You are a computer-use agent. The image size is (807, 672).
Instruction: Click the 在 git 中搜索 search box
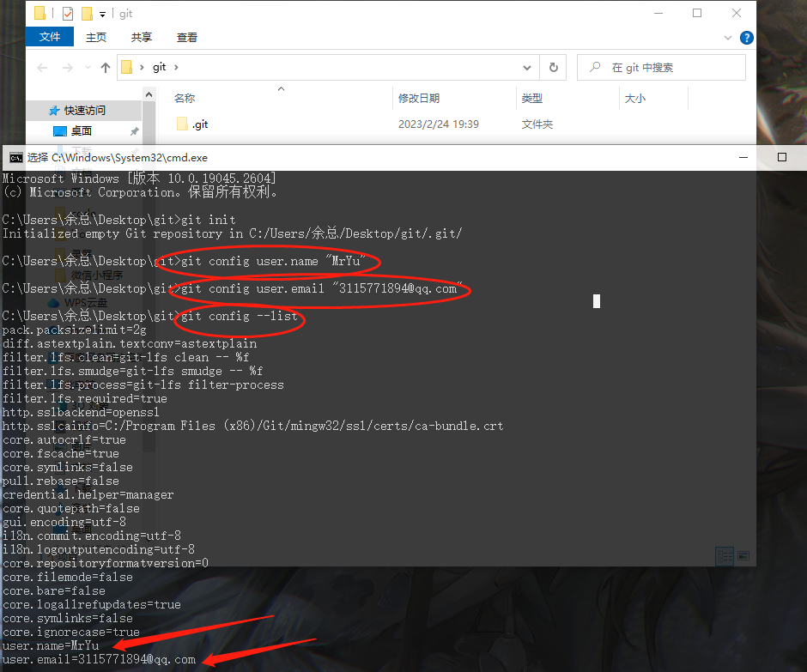click(661, 68)
